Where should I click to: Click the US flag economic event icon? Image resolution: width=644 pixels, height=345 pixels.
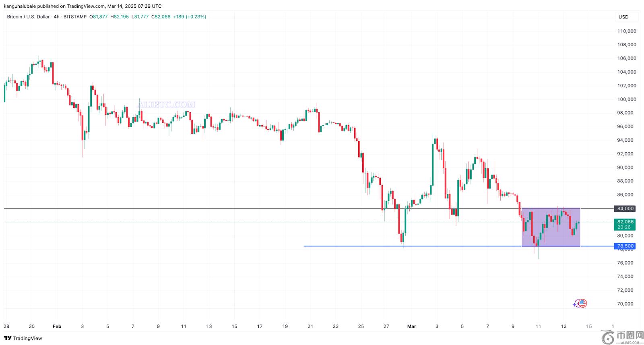coord(583,304)
